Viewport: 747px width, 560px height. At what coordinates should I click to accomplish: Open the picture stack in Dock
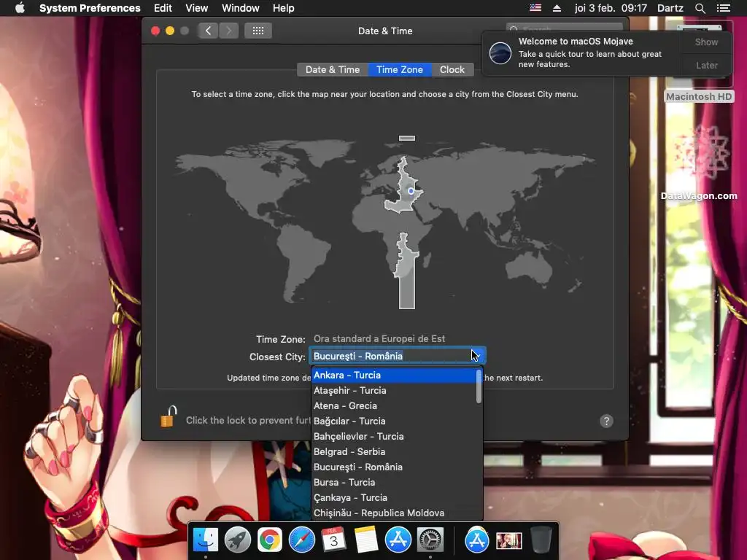point(508,541)
